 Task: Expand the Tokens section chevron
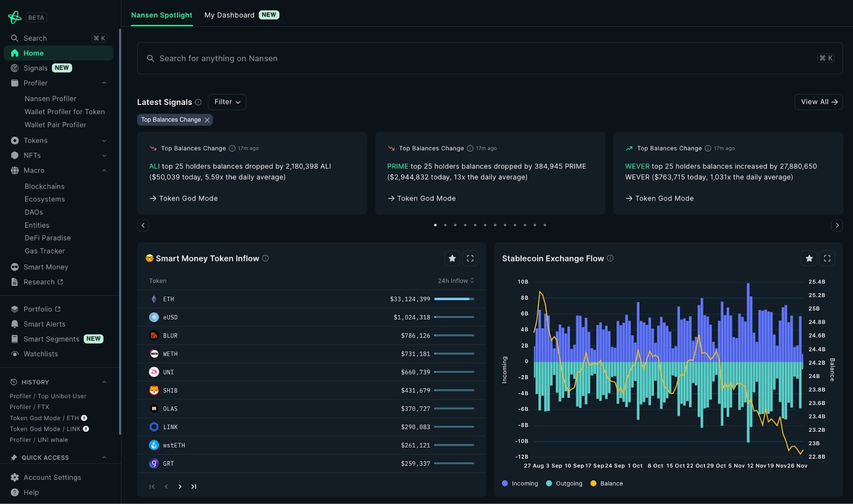(104, 140)
